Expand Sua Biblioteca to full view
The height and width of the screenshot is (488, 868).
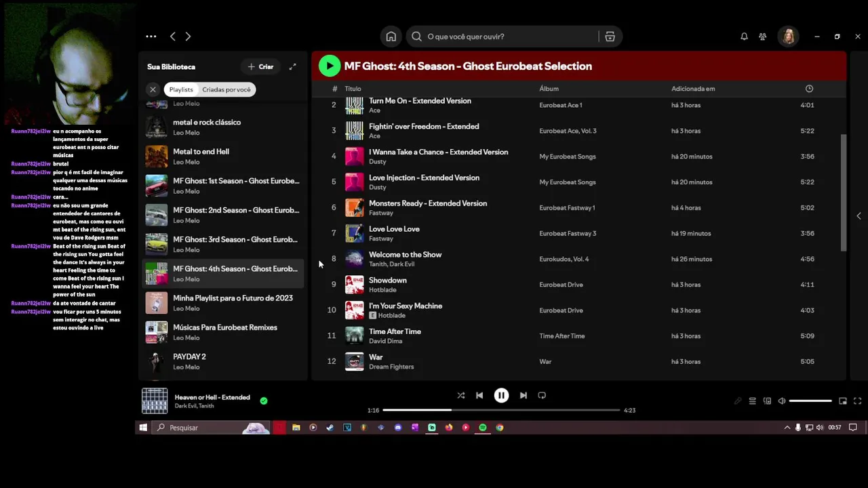(x=293, y=66)
